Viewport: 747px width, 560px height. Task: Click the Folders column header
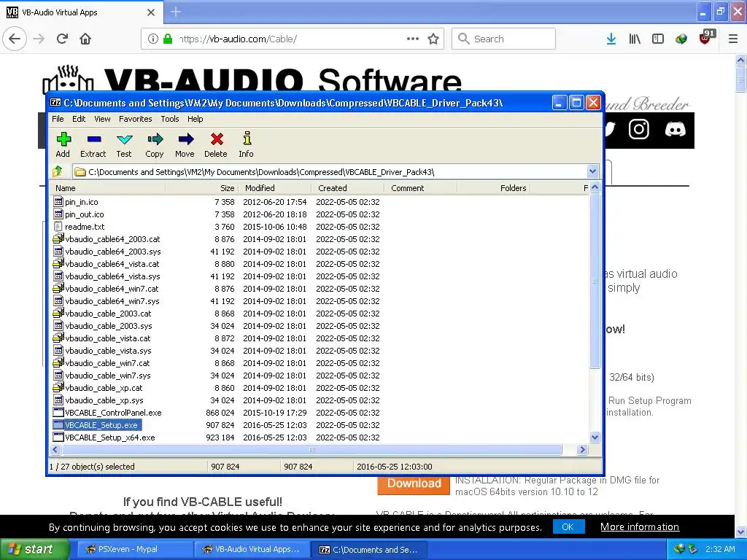click(494, 188)
